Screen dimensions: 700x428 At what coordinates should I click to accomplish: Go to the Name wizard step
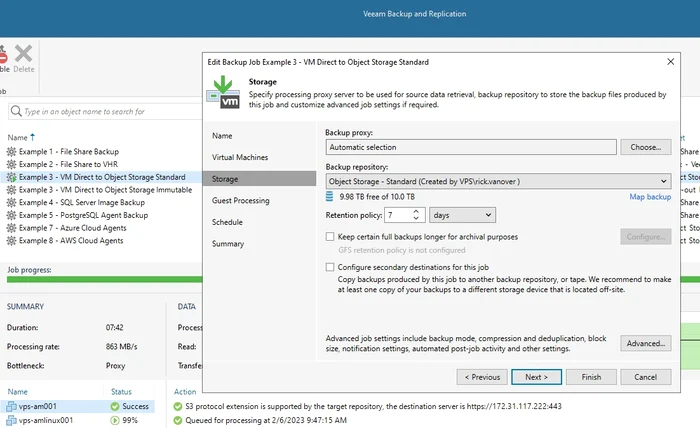[x=222, y=136]
